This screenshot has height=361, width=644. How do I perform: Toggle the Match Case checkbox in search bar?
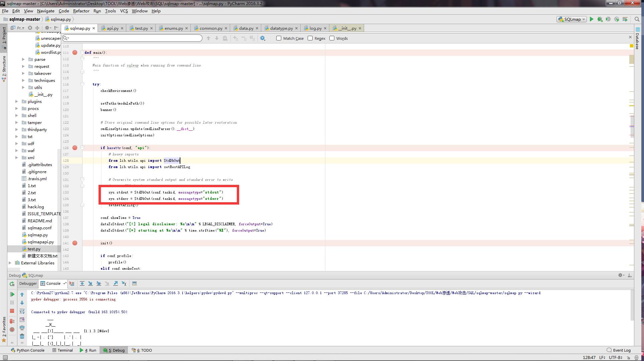coord(279,38)
